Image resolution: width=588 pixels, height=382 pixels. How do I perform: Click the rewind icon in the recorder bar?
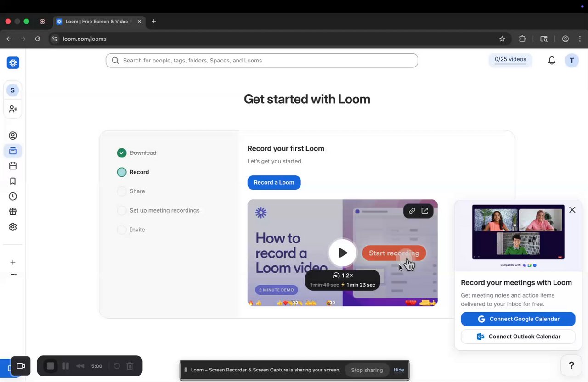click(x=80, y=366)
